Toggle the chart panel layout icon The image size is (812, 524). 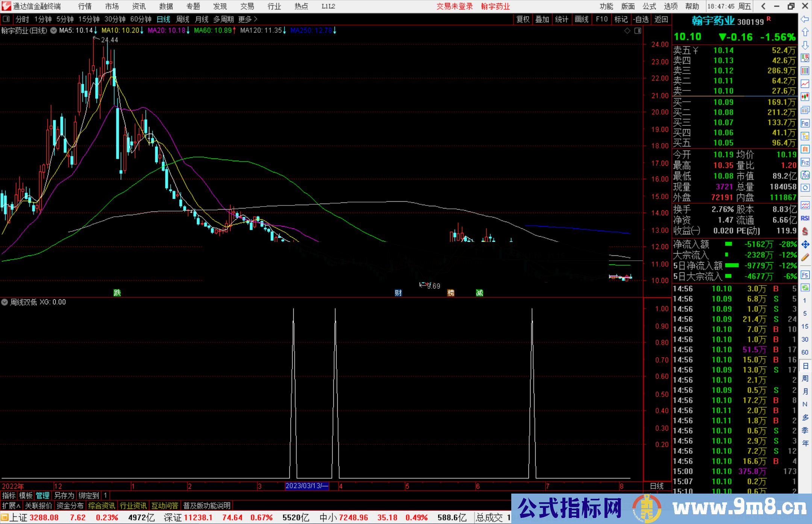638,31
